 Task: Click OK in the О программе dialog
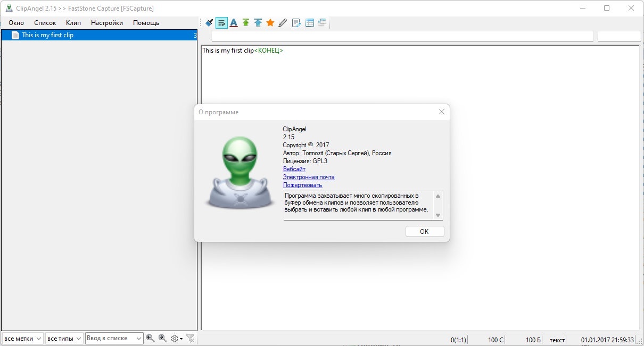point(424,232)
